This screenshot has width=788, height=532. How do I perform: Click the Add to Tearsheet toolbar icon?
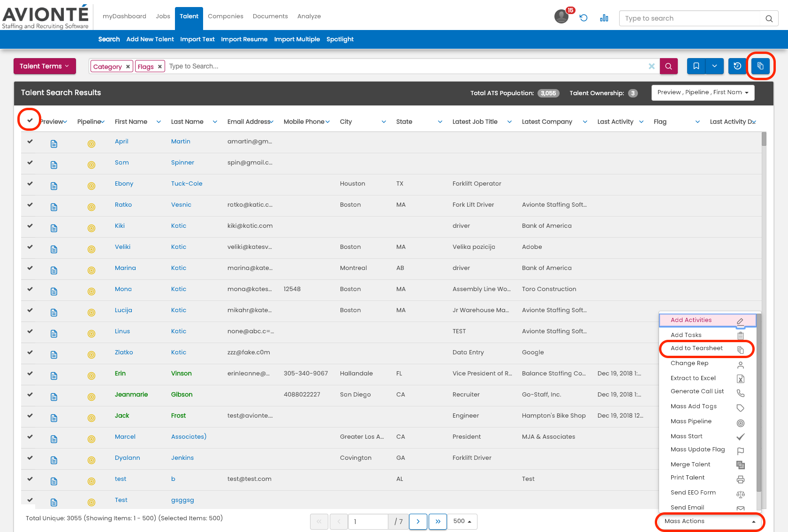coord(760,66)
